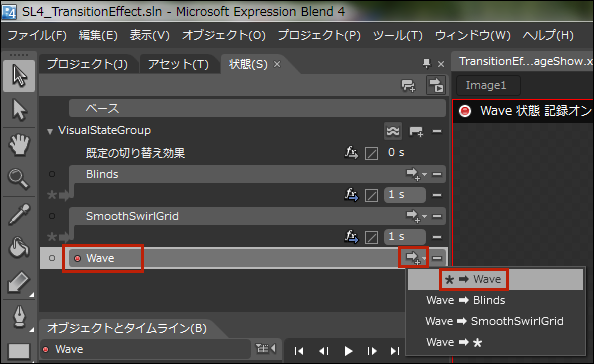
Task: Delete the VisualStateGroup with minus icon
Action: click(437, 131)
